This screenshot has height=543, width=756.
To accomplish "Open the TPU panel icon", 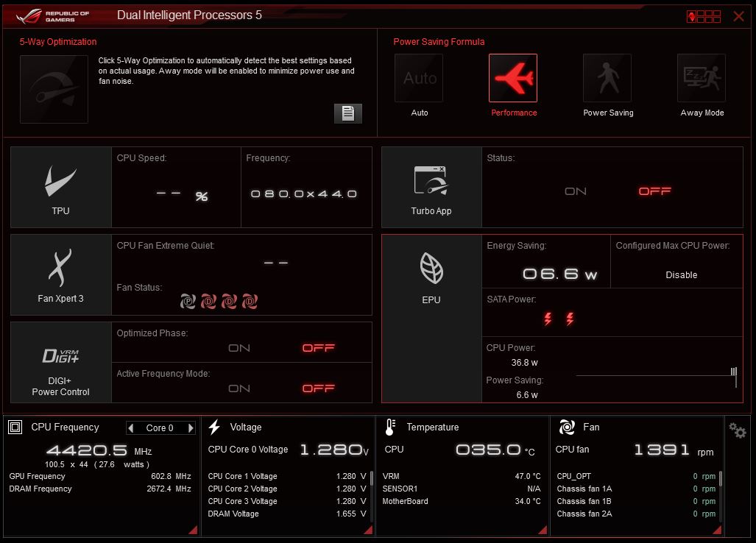I will 60,187.
